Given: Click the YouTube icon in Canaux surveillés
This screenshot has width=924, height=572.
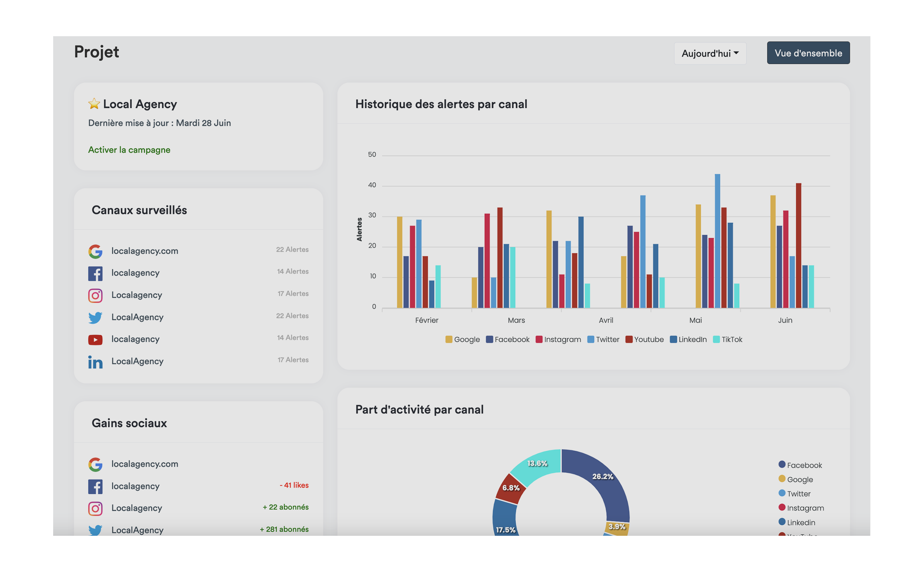Looking at the screenshot, I should [x=95, y=340].
